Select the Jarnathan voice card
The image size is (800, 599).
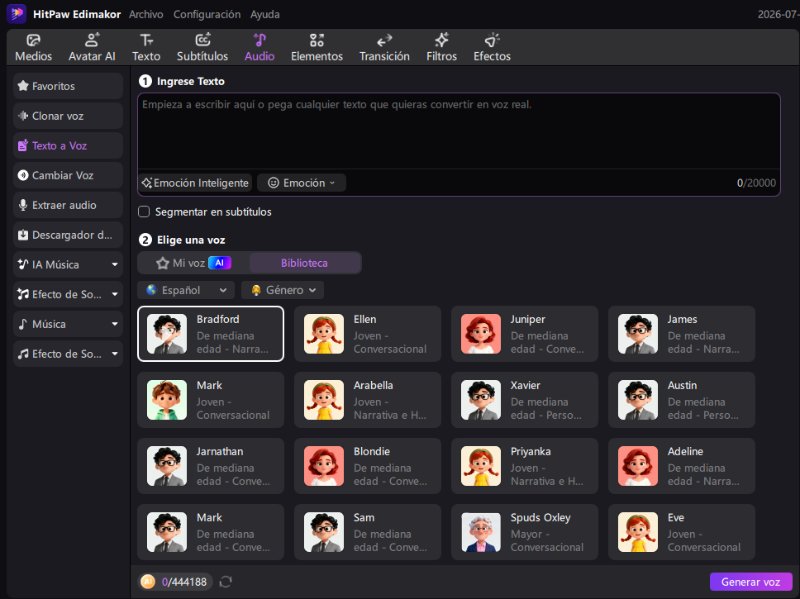click(211, 466)
